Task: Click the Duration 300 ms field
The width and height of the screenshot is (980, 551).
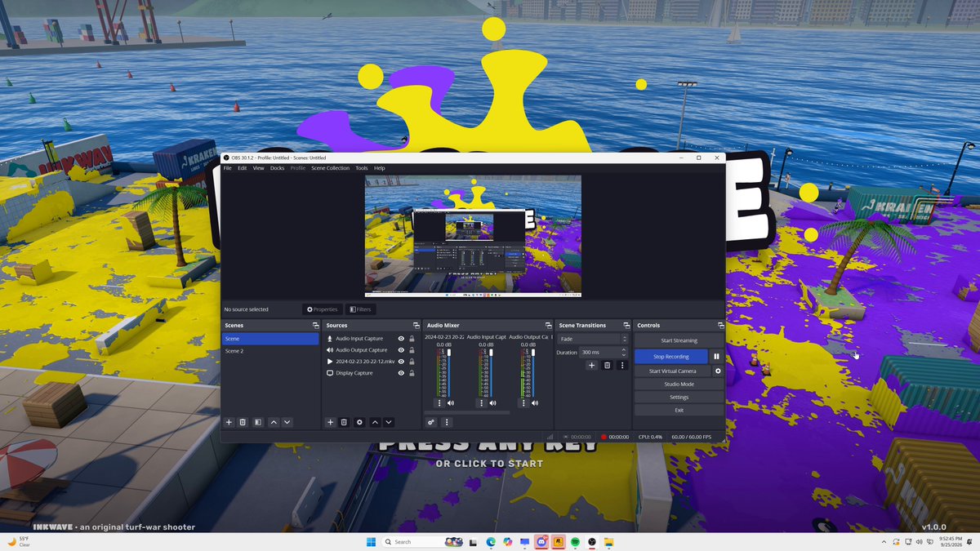Action: tap(604, 353)
